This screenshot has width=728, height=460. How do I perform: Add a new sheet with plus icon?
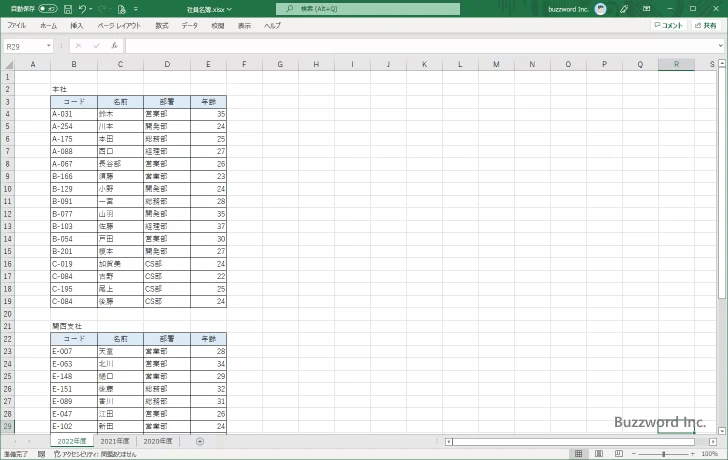(200, 441)
